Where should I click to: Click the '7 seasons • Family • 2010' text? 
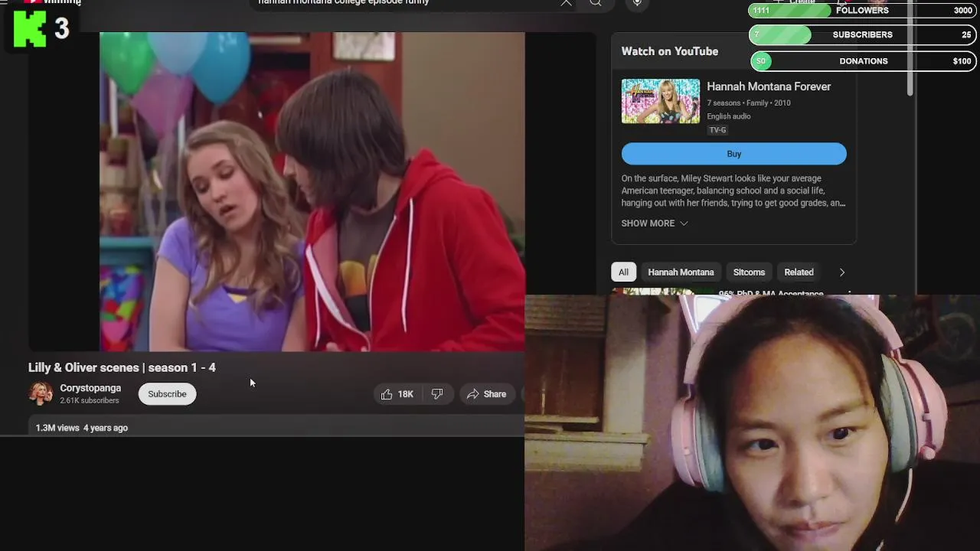(749, 103)
